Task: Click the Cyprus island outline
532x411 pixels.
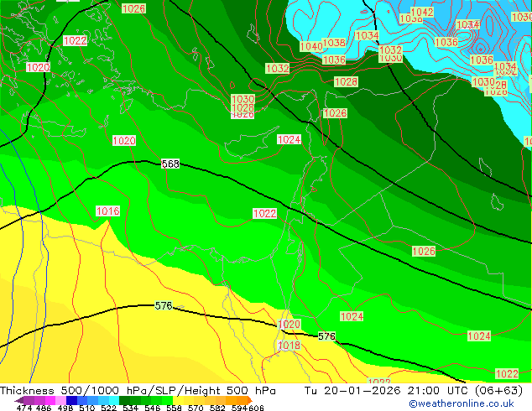Action: point(249,144)
